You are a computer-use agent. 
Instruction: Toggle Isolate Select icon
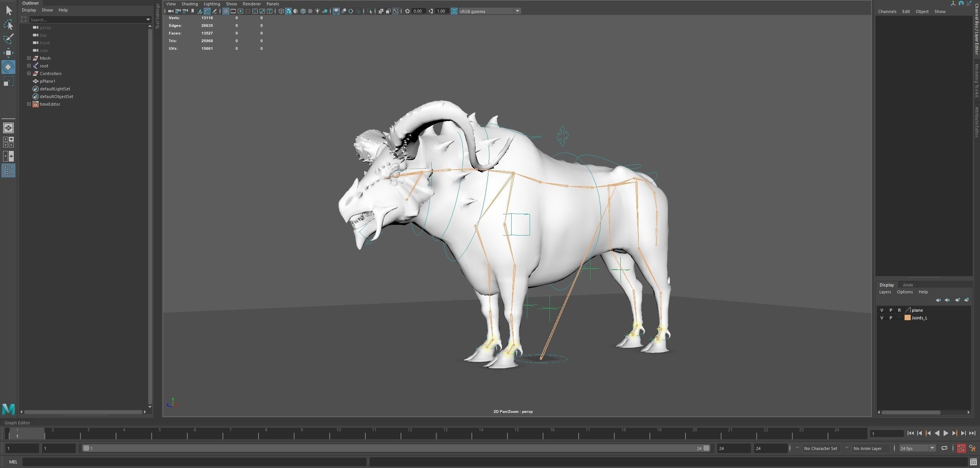pyautogui.click(x=370, y=11)
